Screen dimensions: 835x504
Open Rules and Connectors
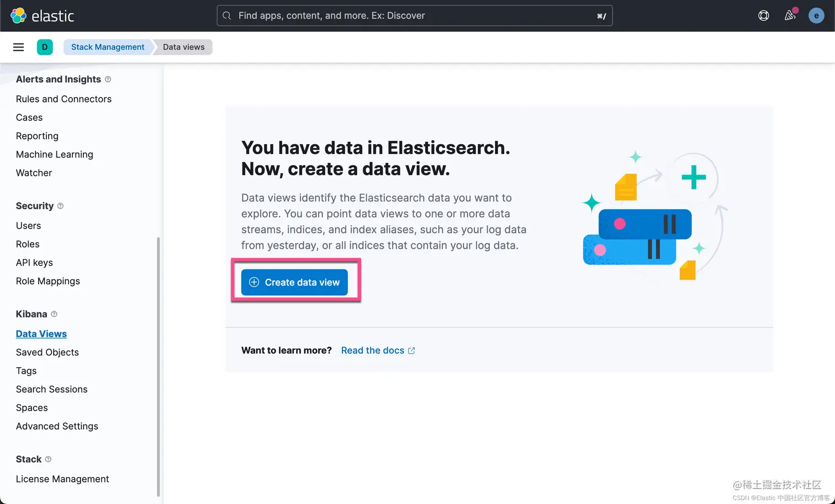(64, 99)
